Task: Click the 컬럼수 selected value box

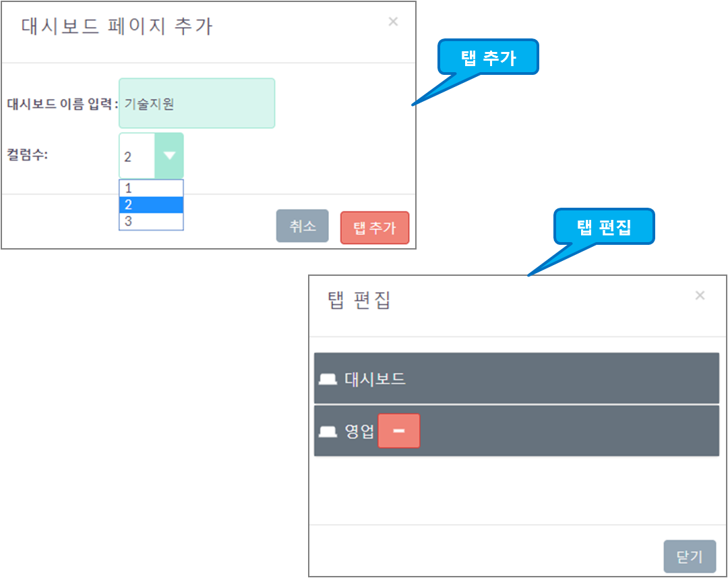Action: point(137,156)
